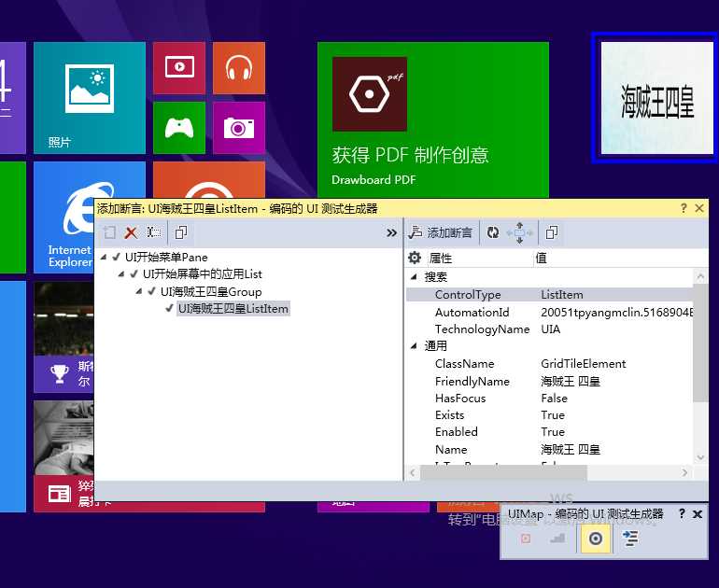Viewport: 719px width, 588px height.
Task: Collapse the 通用 property category
Action: coord(414,345)
